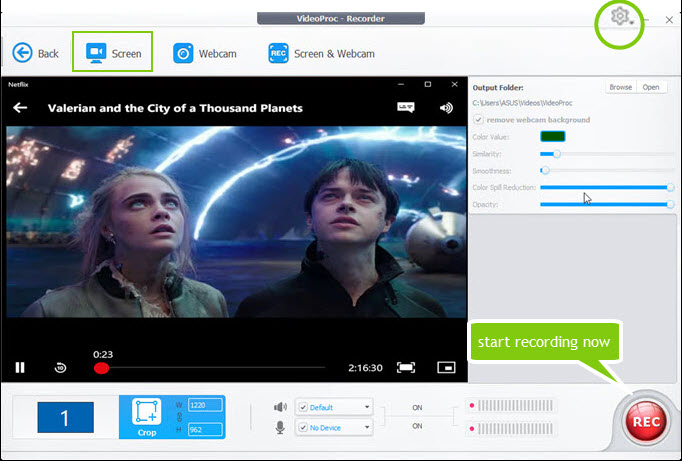Click the red playback position marker

tap(101, 368)
